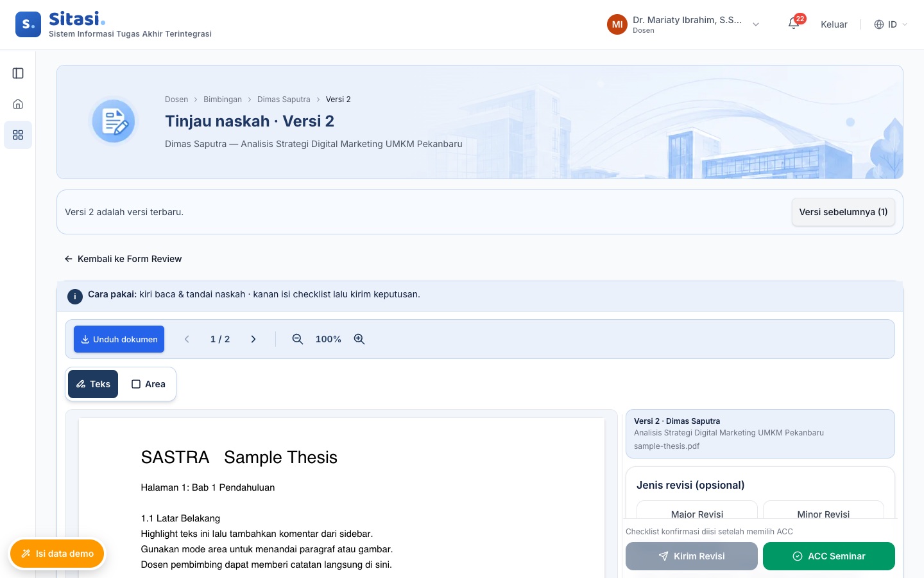Image resolution: width=924 pixels, height=578 pixels.
Task: Click sample-thesis.pdf file name
Action: point(667,446)
